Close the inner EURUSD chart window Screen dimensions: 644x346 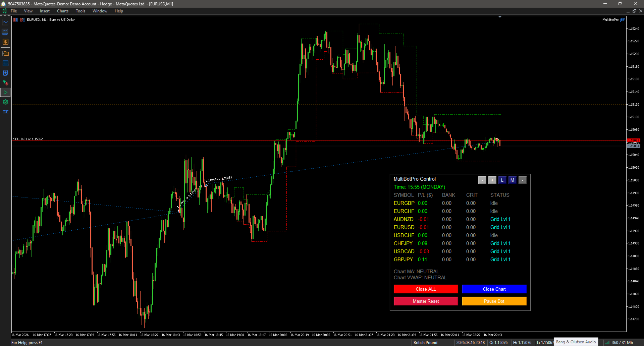[641, 11]
